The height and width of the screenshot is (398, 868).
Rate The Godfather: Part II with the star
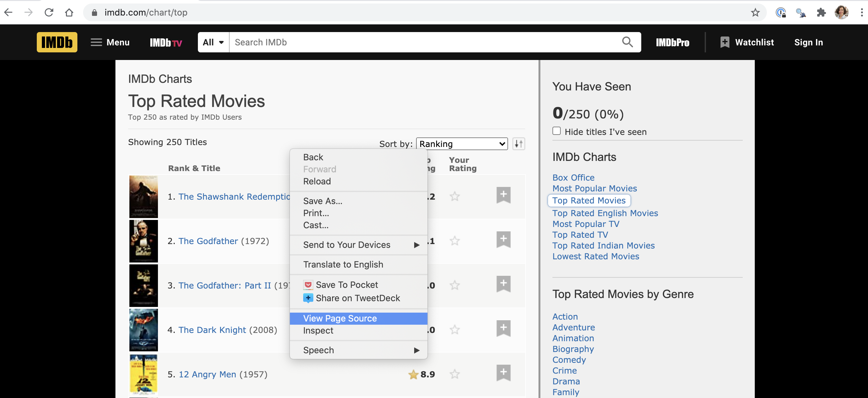click(454, 286)
